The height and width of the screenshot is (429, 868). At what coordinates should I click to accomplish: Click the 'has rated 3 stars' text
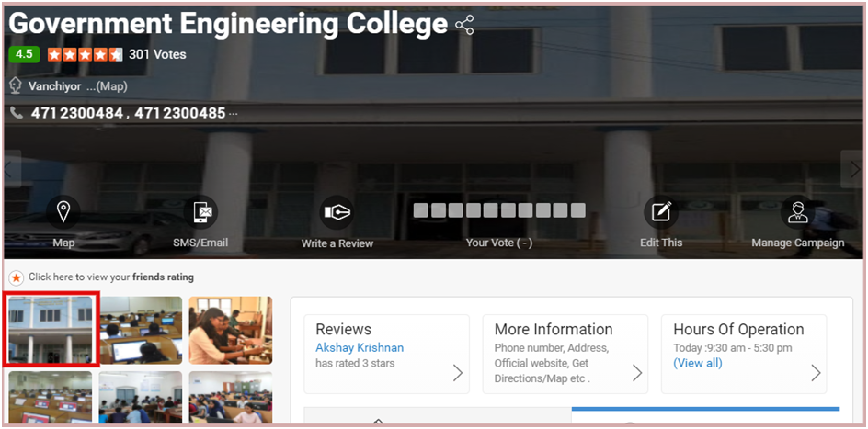pos(355,363)
